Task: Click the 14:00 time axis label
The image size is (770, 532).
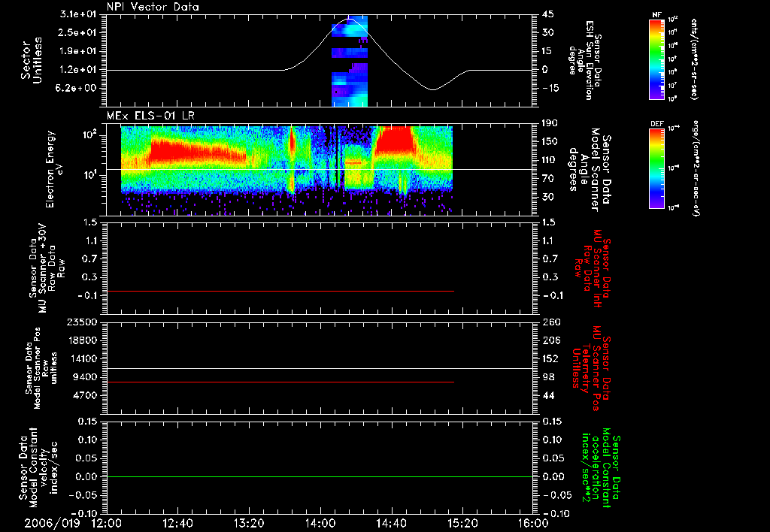Action: coord(320,523)
